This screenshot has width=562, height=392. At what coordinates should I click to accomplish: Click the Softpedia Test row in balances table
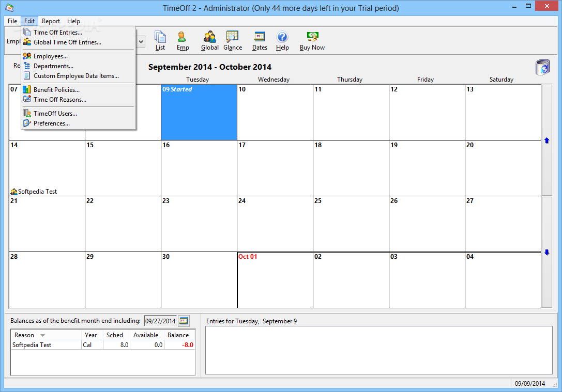pos(103,345)
